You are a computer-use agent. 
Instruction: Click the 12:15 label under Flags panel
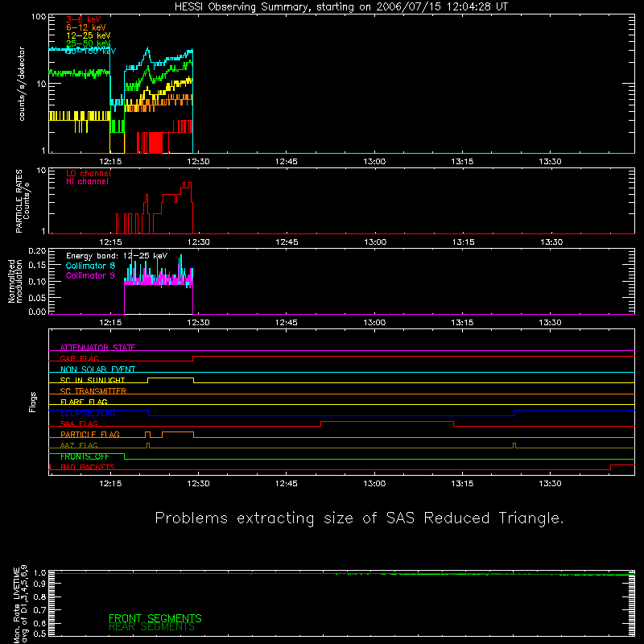click(110, 484)
